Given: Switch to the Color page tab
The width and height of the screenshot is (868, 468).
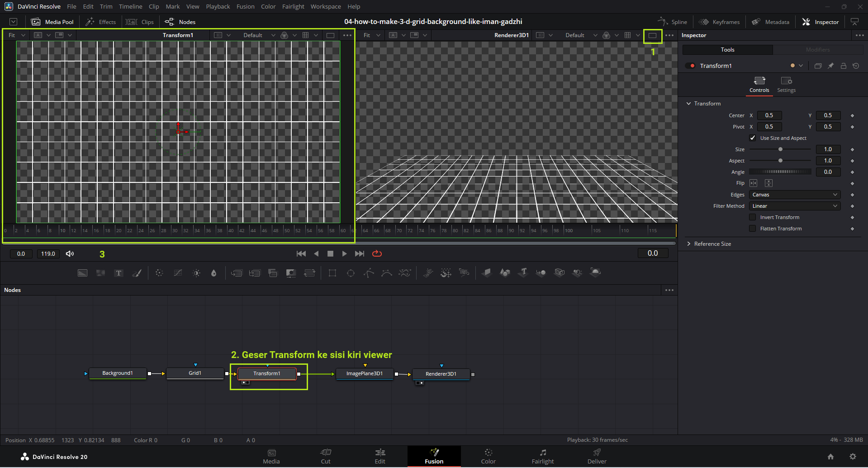Looking at the screenshot, I should 488,456.
